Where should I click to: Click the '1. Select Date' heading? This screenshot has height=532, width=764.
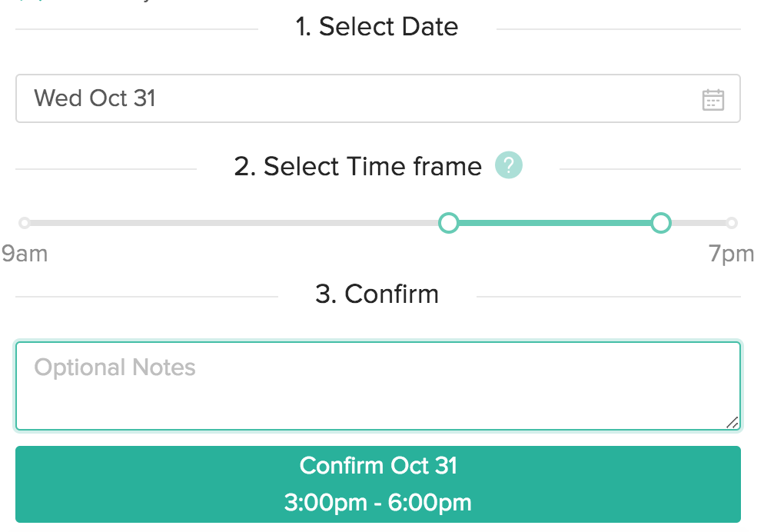pos(377,27)
